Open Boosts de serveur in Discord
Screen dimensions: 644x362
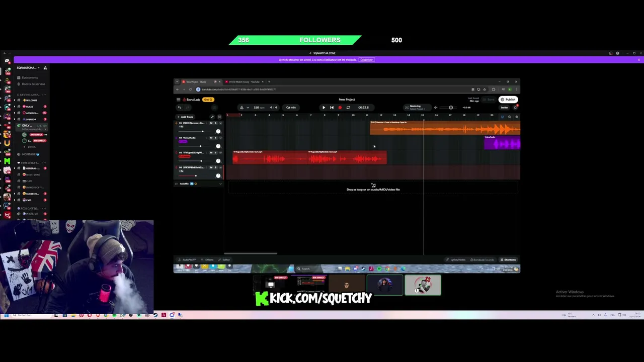(31, 84)
